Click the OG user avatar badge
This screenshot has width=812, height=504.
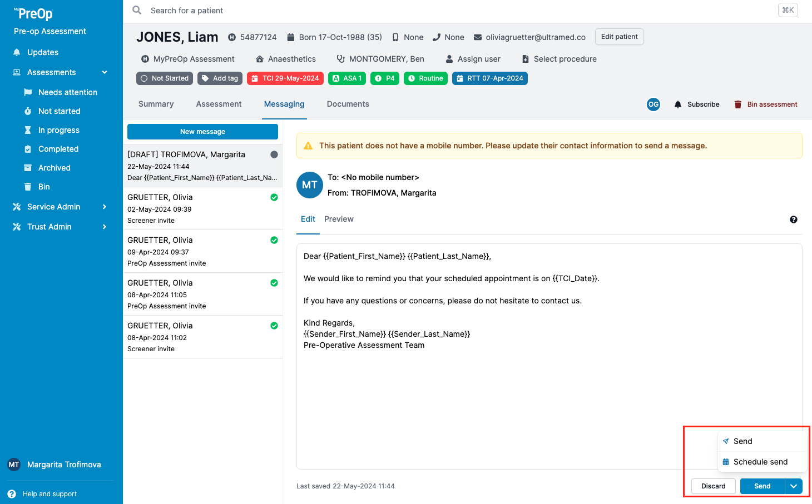pos(653,104)
